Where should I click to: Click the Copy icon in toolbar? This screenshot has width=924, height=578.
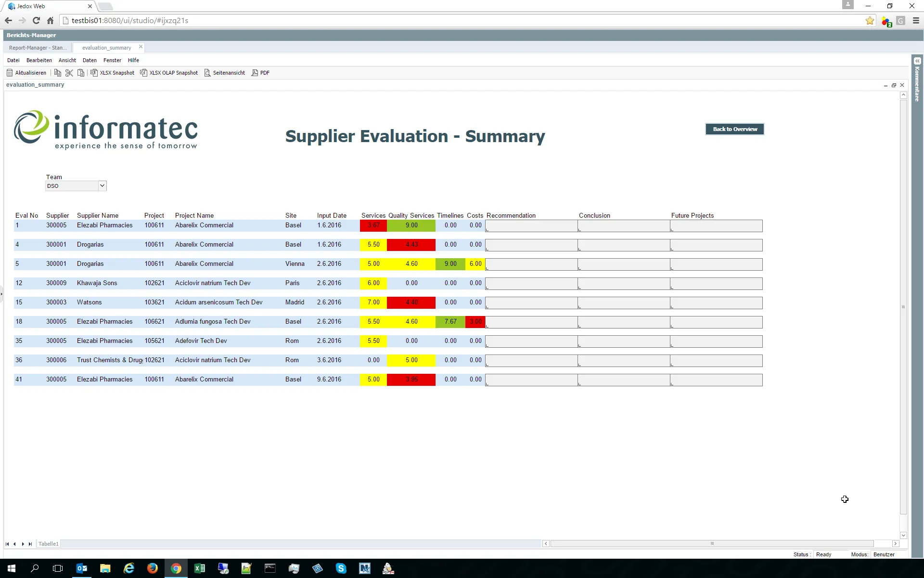(x=58, y=73)
